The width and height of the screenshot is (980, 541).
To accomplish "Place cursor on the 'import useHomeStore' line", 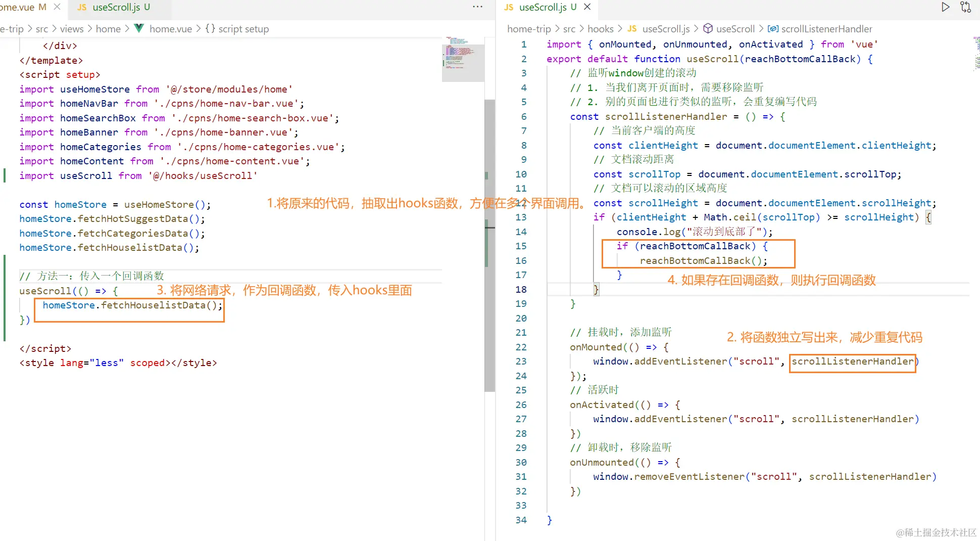I will [x=156, y=89].
